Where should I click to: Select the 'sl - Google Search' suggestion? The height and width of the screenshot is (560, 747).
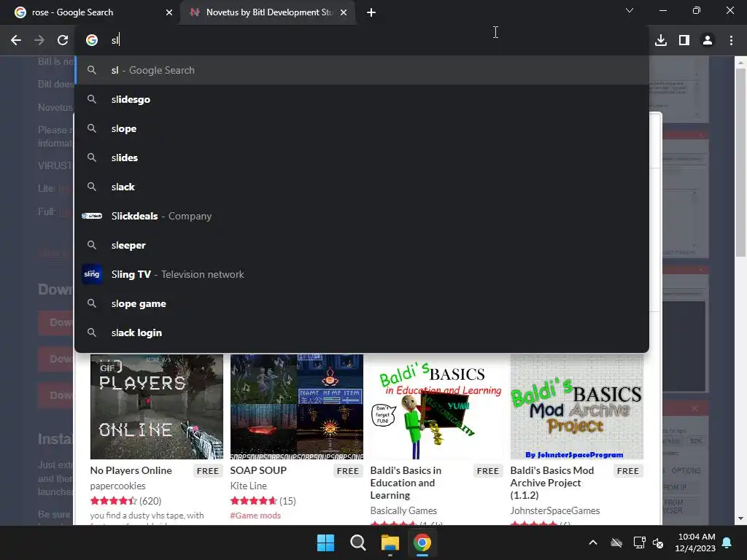click(x=362, y=70)
